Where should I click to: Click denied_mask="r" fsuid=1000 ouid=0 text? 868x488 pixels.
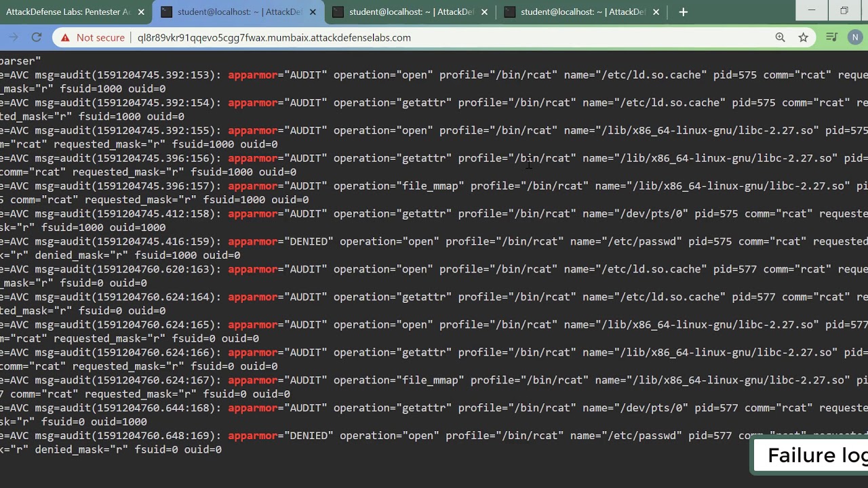(x=138, y=256)
